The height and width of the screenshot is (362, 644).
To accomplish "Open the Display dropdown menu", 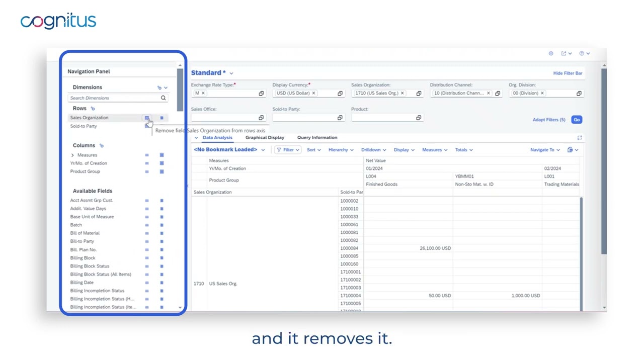I will click(404, 150).
